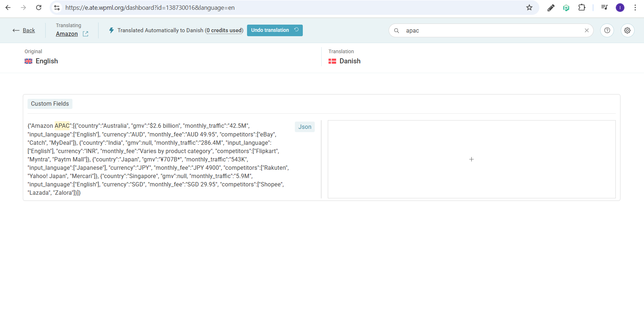Click the UK flag icon

pos(28,61)
